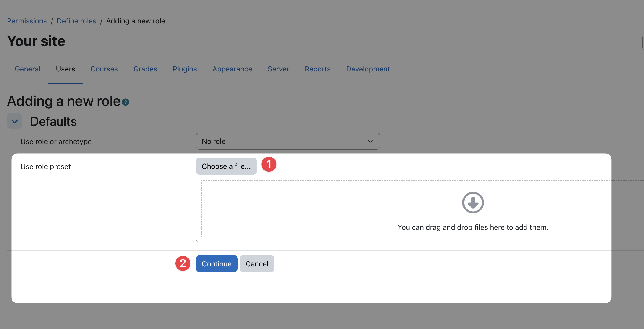Click the Permissions breadcrumb link
The height and width of the screenshot is (329, 644).
click(27, 21)
